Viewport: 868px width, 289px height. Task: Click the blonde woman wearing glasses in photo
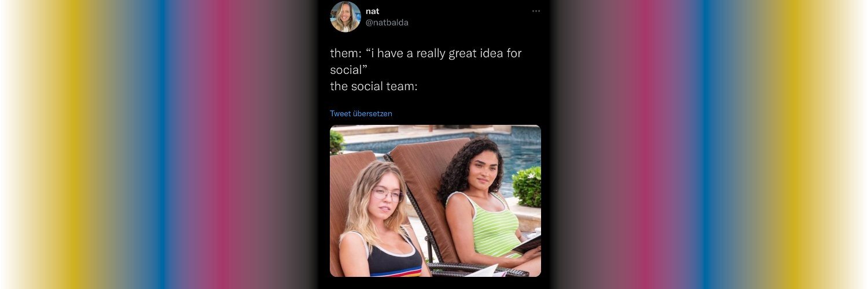point(379,225)
